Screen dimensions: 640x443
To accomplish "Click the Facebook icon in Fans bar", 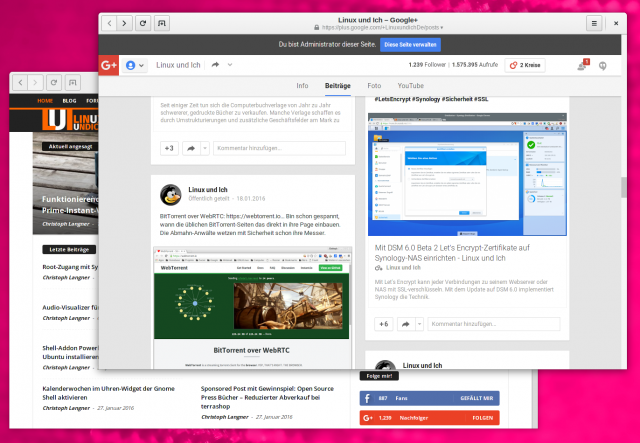I will tap(367, 398).
